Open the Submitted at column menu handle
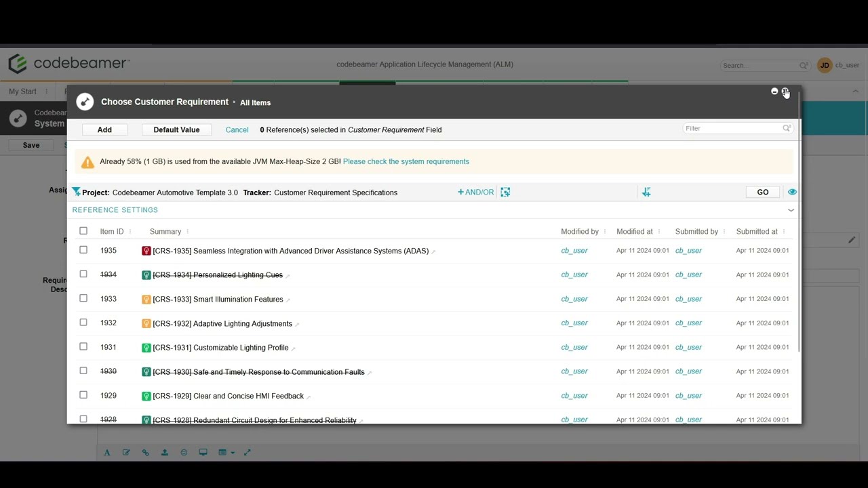This screenshot has width=868, height=488. click(783, 232)
